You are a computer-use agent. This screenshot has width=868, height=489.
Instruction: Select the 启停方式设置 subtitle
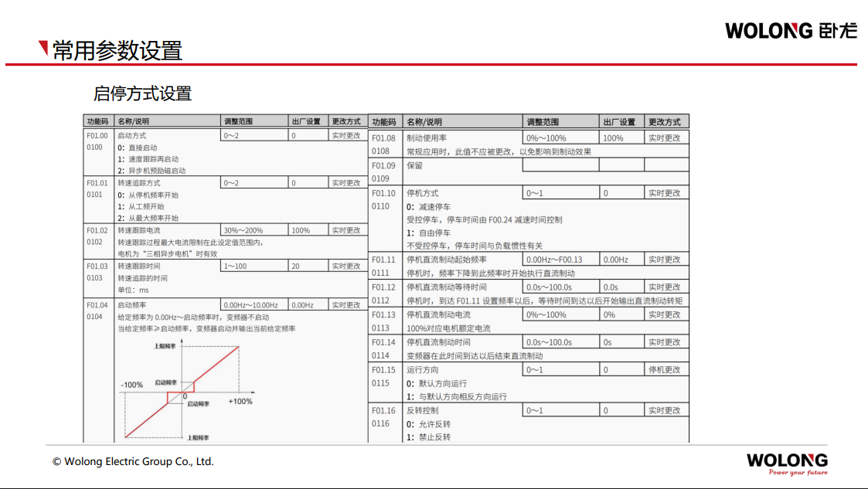tap(142, 94)
